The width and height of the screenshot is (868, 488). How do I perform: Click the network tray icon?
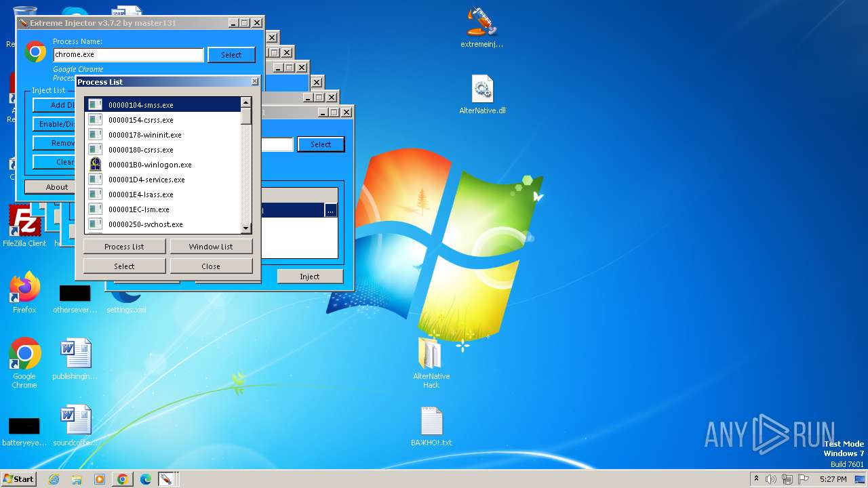(787, 479)
